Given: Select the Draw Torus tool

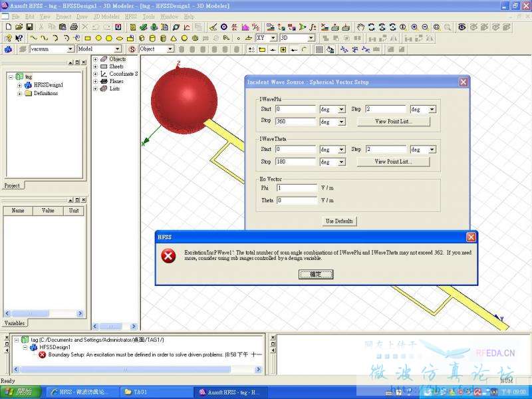Looking at the screenshot, I should click(195, 39).
